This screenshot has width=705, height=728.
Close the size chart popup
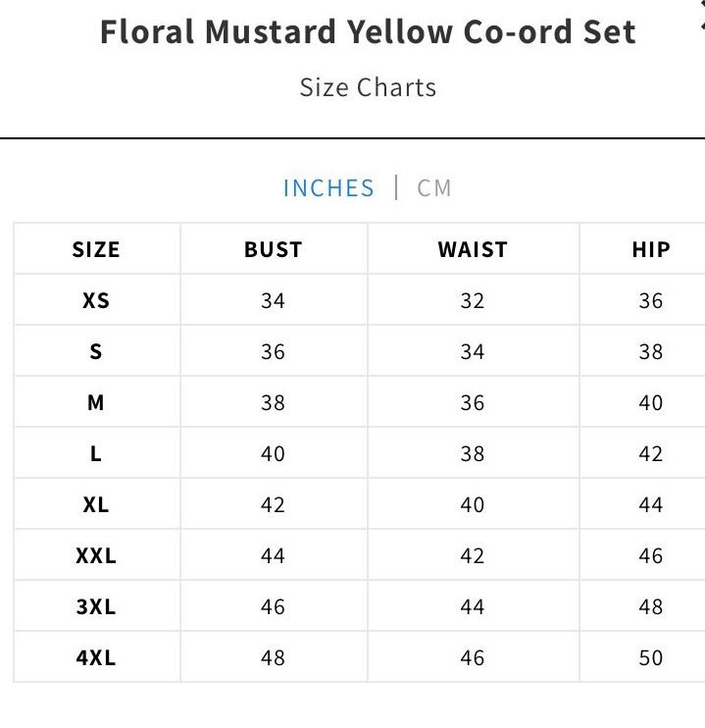699,8
